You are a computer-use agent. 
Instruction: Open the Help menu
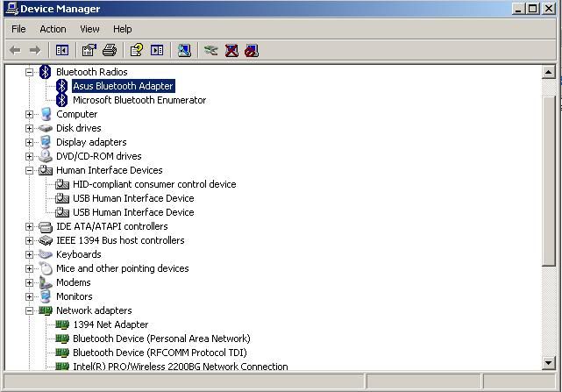123,29
